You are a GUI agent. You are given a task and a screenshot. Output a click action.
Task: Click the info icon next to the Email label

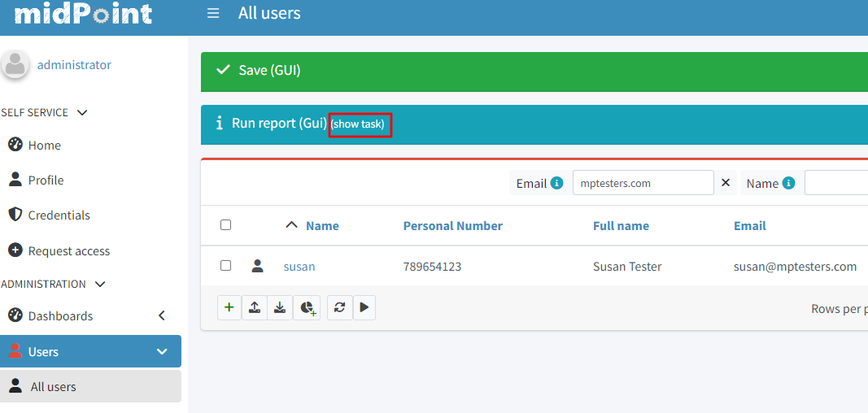tap(557, 183)
